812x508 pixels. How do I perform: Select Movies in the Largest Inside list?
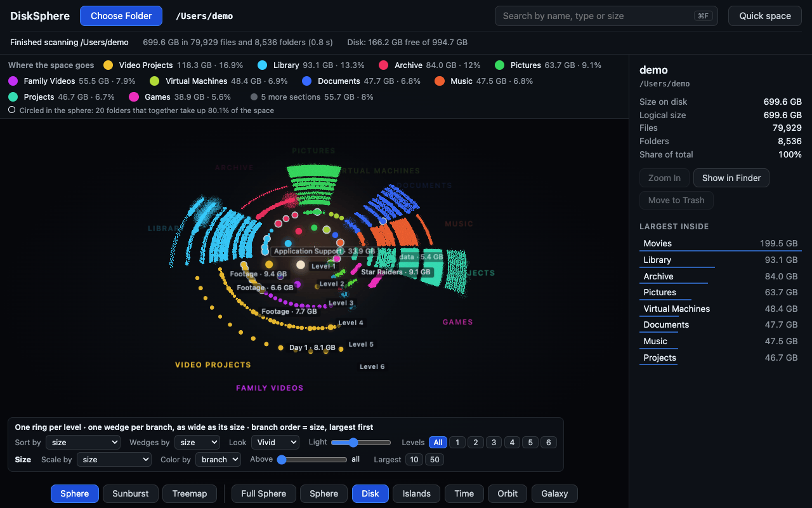pos(721,243)
